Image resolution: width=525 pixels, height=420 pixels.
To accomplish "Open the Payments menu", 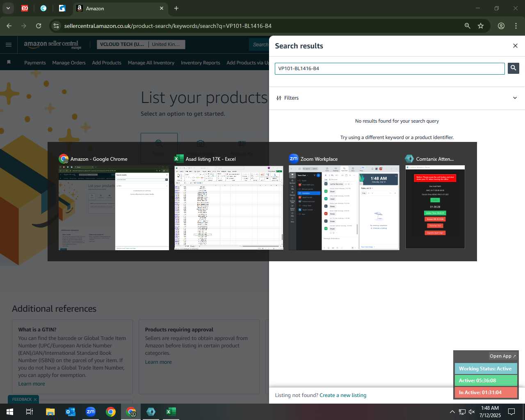I will [35, 63].
